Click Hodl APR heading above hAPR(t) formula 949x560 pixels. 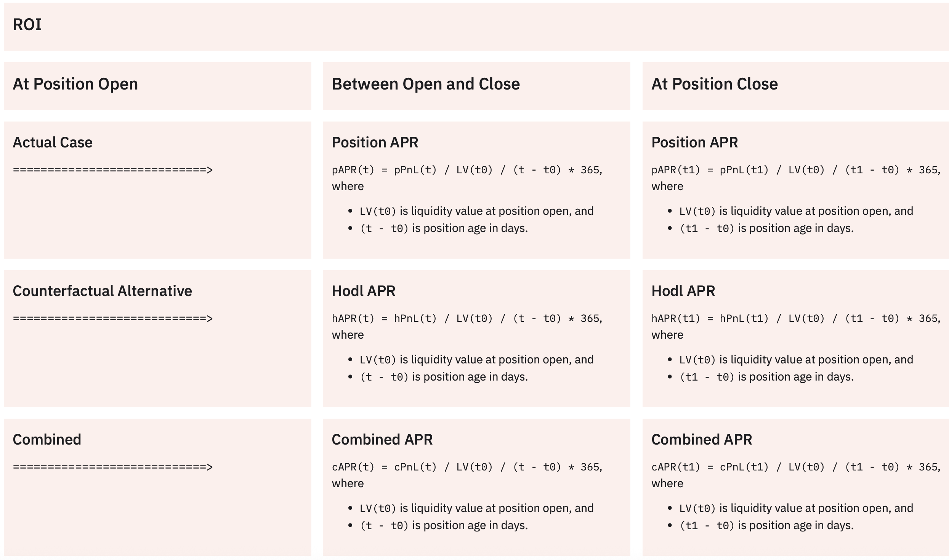tap(363, 291)
